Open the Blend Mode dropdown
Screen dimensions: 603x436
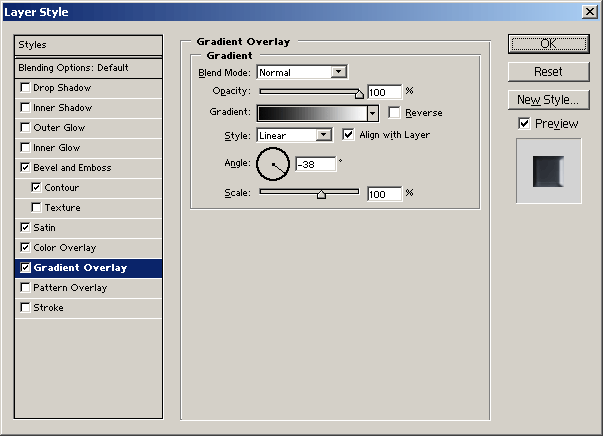click(339, 72)
